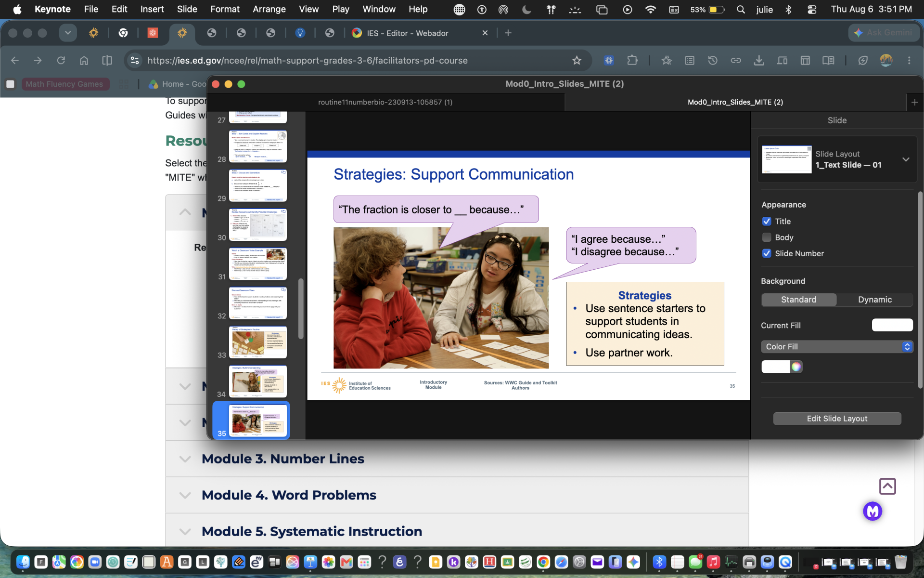Screen dimensions: 924x578
Task: Open the Apple menu
Action: [17, 9]
